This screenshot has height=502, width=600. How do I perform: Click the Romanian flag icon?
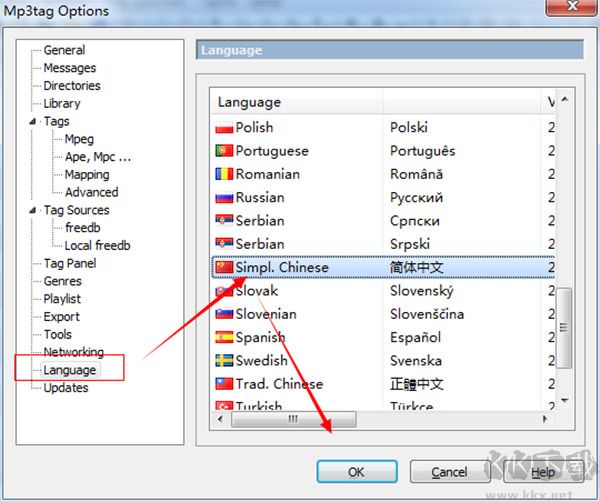pos(224,174)
